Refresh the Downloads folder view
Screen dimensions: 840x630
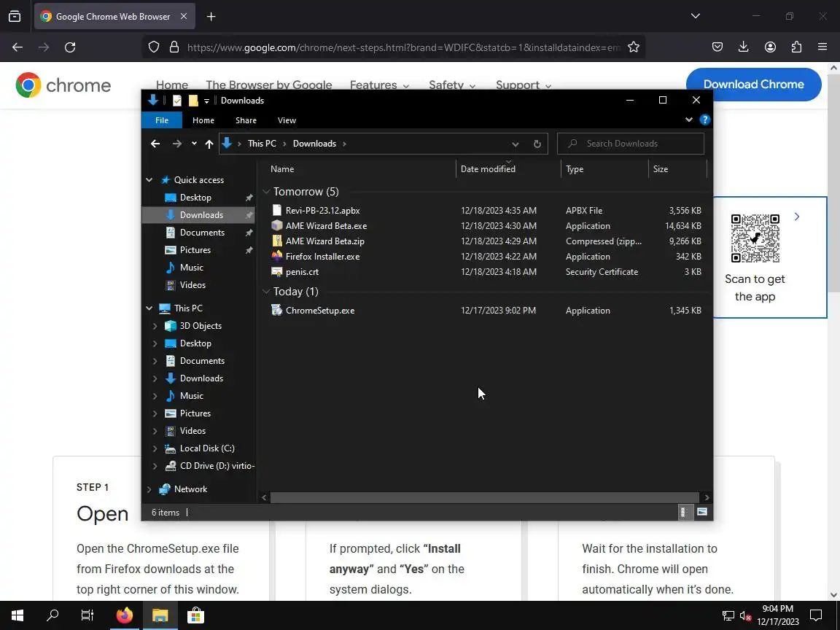pos(537,144)
